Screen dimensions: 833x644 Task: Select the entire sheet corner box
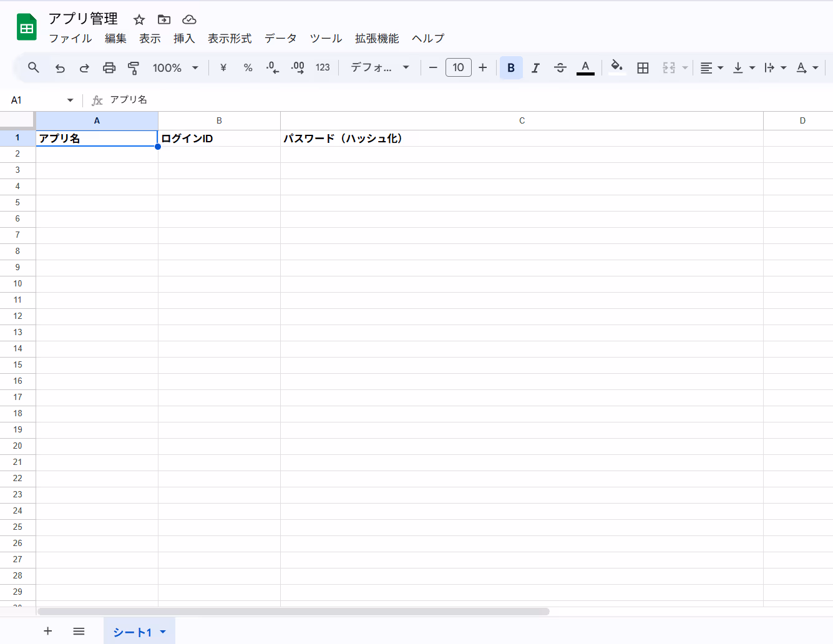[x=17, y=120]
